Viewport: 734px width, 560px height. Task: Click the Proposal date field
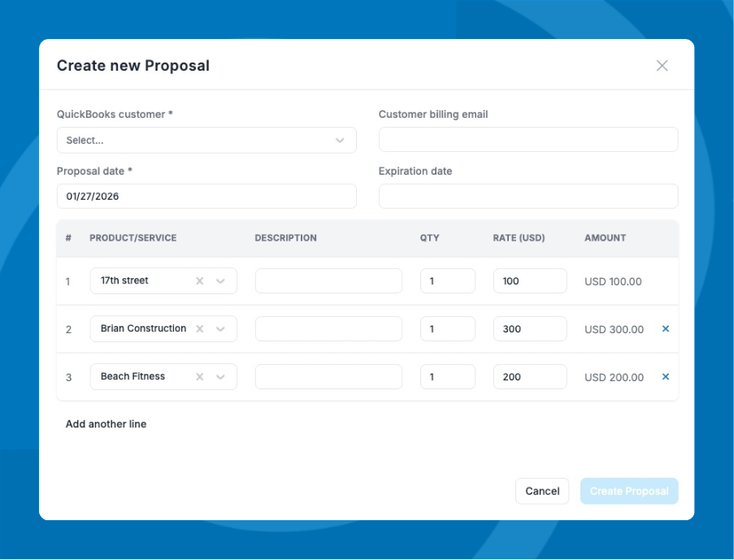click(x=206, y=196)
